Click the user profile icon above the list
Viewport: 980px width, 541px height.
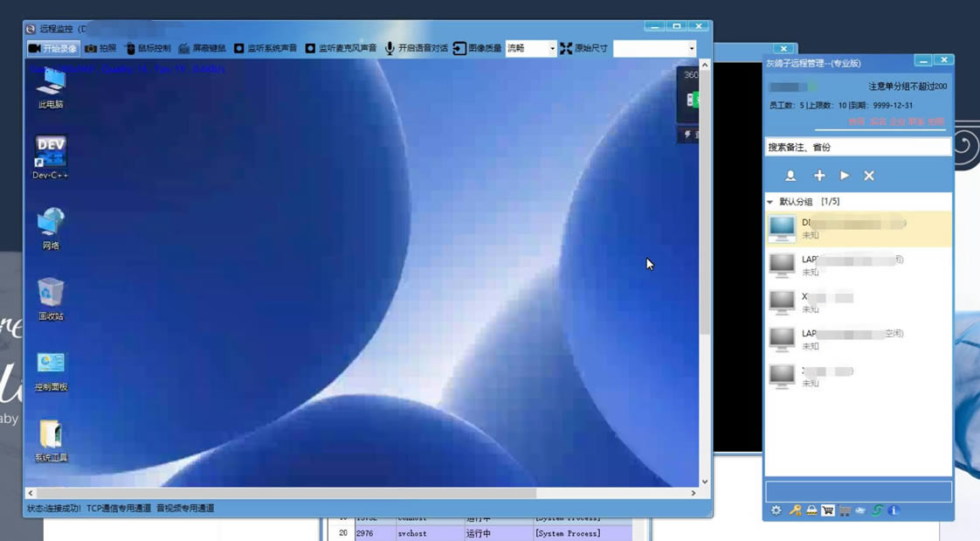point(790,176)
